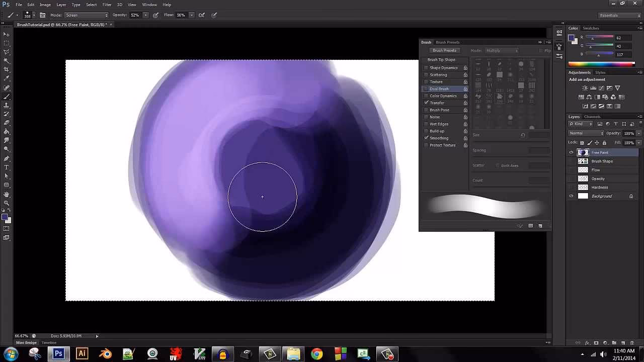This screenshot has width=644, height=362.
Task: Add a Brightness/Contrast adjustment
Action: tap(584, 88)
